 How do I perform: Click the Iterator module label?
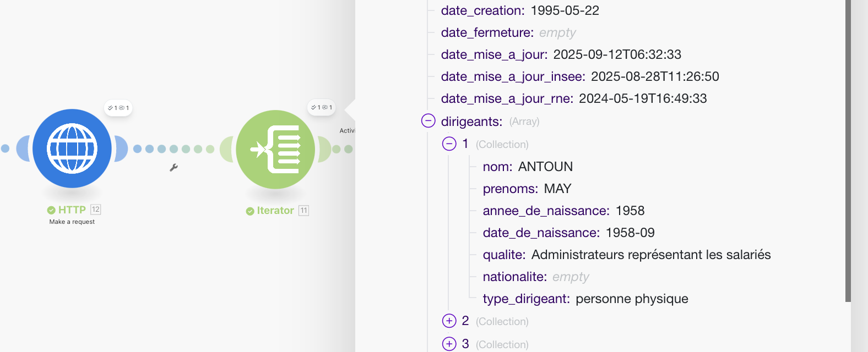pos(275,211)
